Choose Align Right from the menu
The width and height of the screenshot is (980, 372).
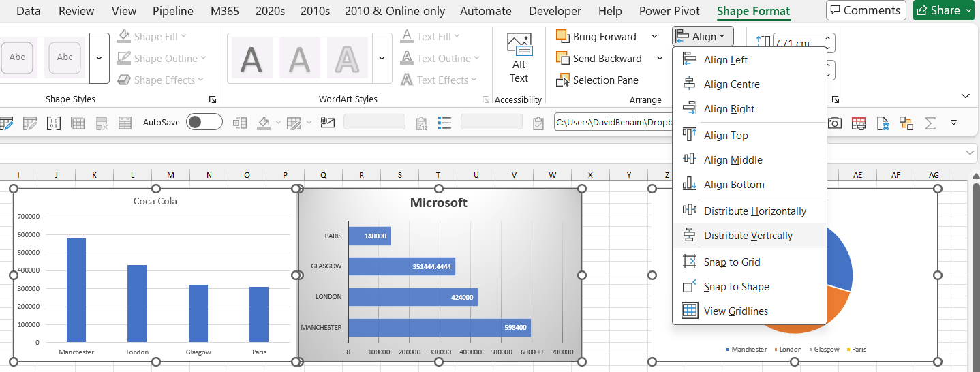[749, 109]
